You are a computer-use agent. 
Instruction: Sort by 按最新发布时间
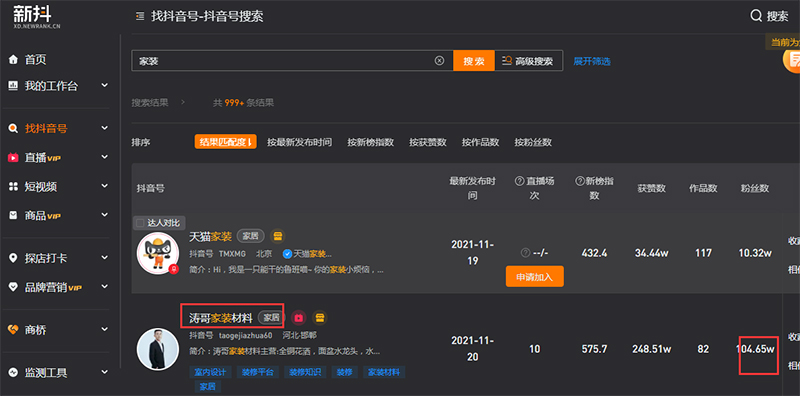(x=299, y=142)
